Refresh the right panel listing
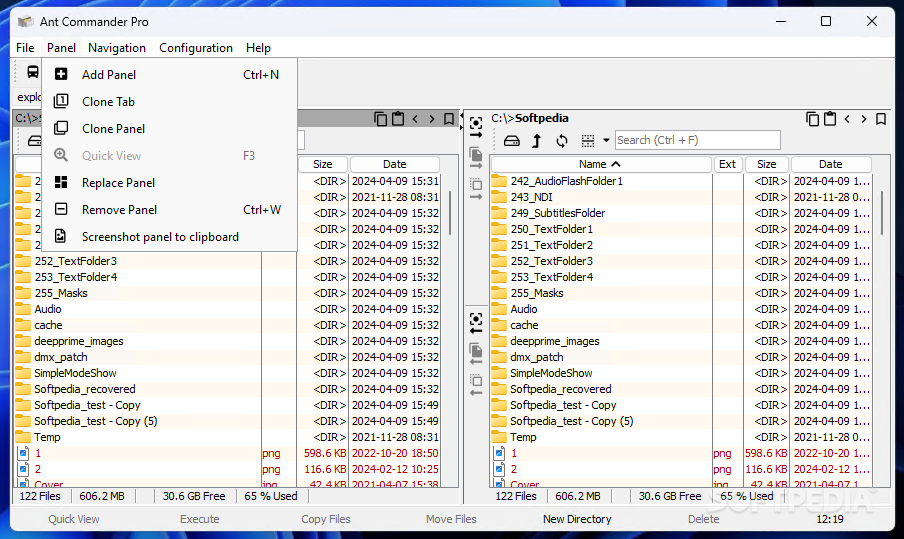The width and height of the screenshot is (904, 539). coord(562,141)
